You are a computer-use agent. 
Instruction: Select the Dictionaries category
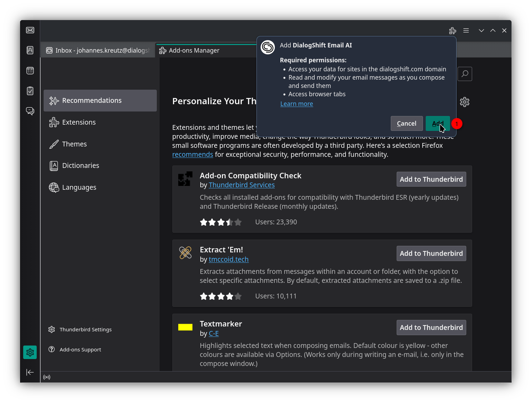(x=100, y=165)
